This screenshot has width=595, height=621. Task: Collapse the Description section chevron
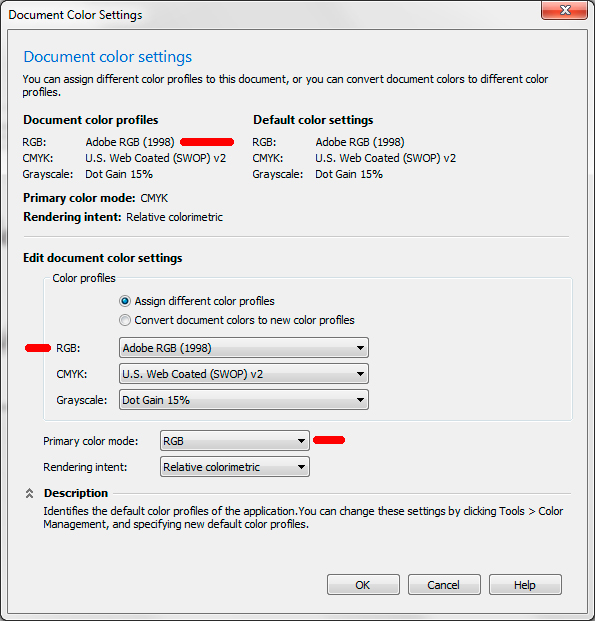(x=29, y=493)
